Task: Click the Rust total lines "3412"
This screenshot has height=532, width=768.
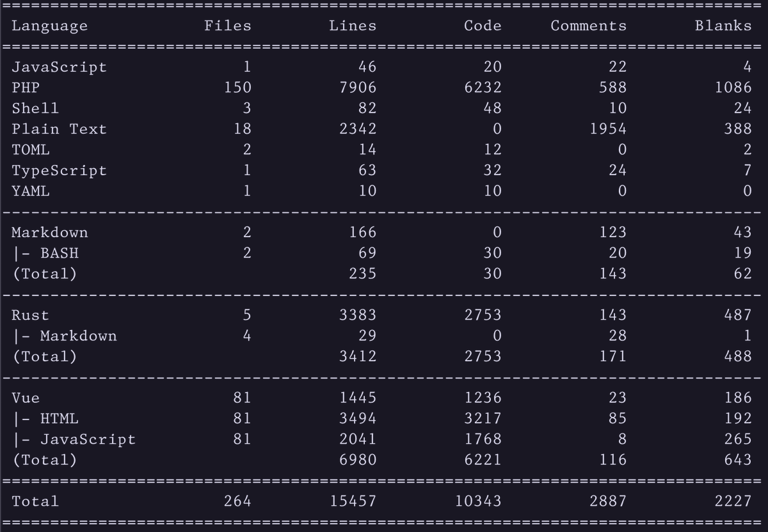Action: [x=357, y=356]
